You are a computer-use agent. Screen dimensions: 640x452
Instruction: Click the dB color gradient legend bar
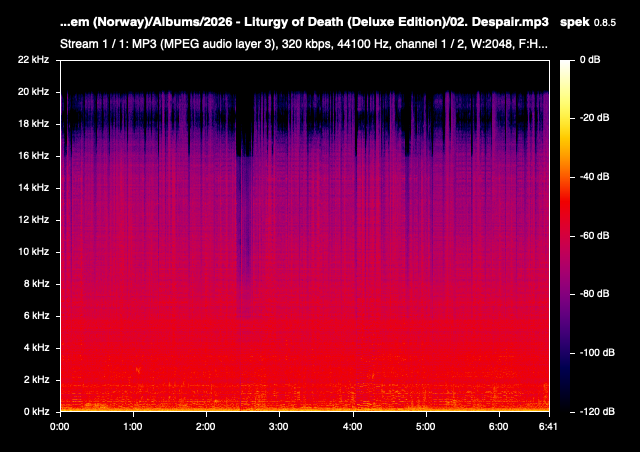565,236
